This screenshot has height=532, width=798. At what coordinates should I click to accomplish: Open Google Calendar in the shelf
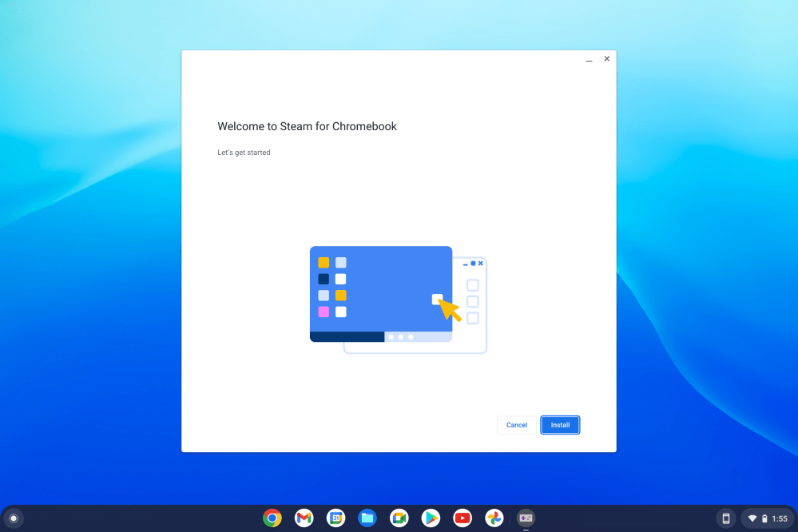(x=335, y=518)
